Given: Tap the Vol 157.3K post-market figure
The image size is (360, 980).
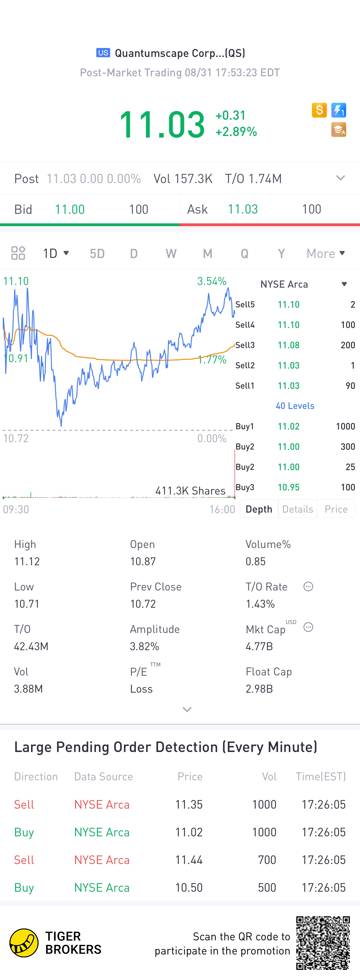Looking at the screenshot, I should click(183, 178).
